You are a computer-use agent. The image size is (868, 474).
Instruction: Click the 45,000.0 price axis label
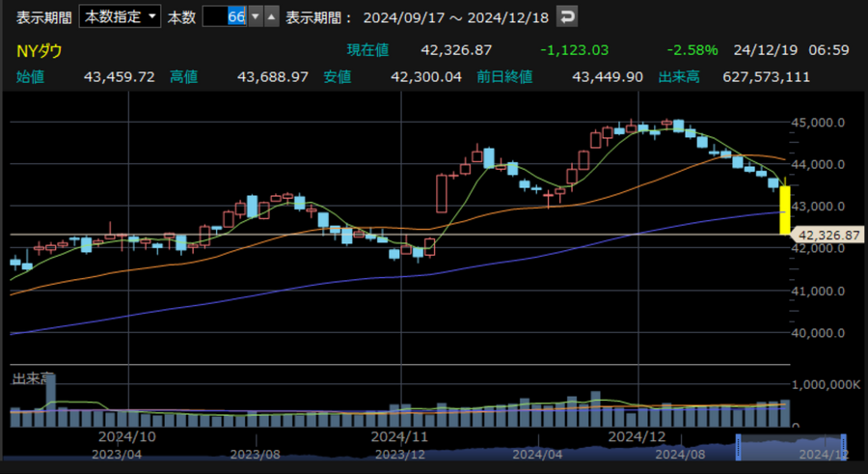coord(818,123)
